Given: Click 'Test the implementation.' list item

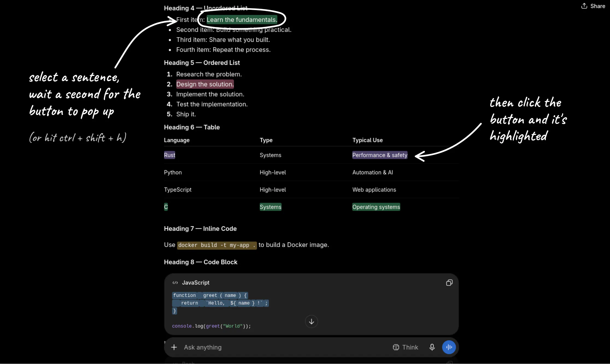Looking at the screenshot, I should click(212, 104).
